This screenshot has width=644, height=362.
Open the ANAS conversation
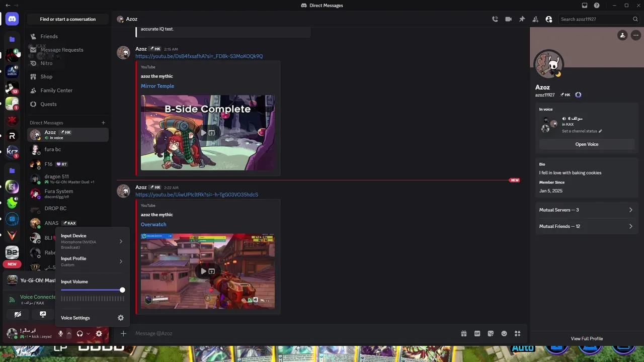(x=68, y=223)
